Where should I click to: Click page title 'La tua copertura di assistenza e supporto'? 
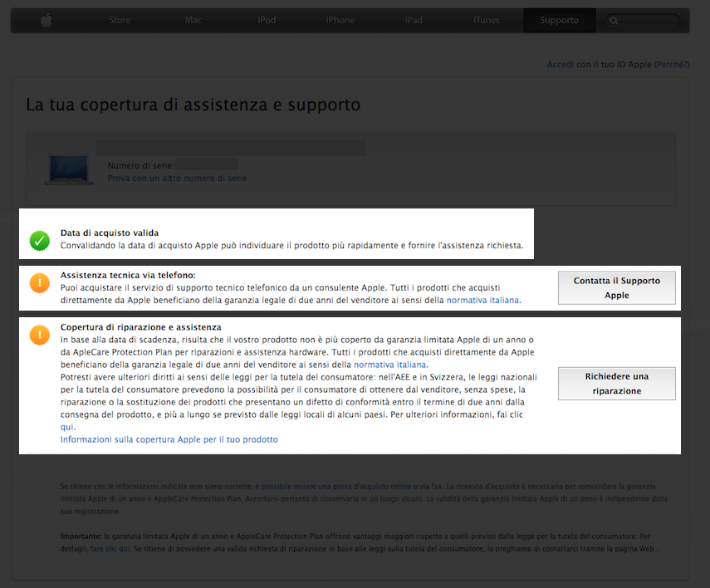(x=193, y=105)
